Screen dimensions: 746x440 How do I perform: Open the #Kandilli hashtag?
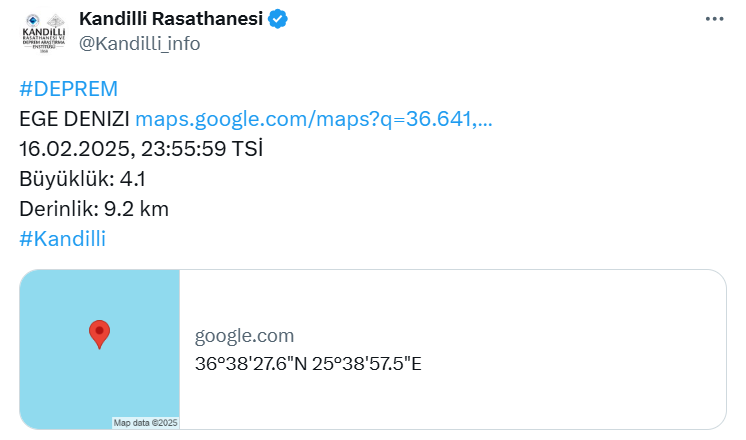point(62,239)
